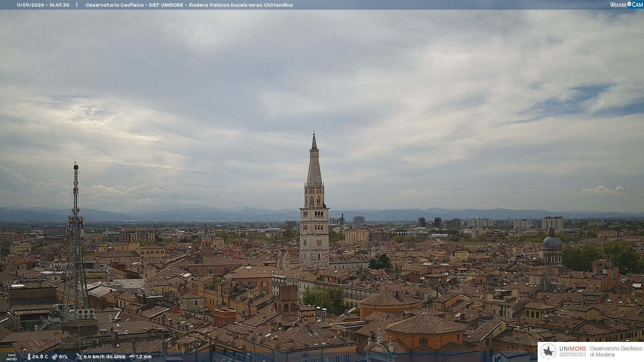
Task: Click the distant mountain range on horizon
Action: coord(322,214)
